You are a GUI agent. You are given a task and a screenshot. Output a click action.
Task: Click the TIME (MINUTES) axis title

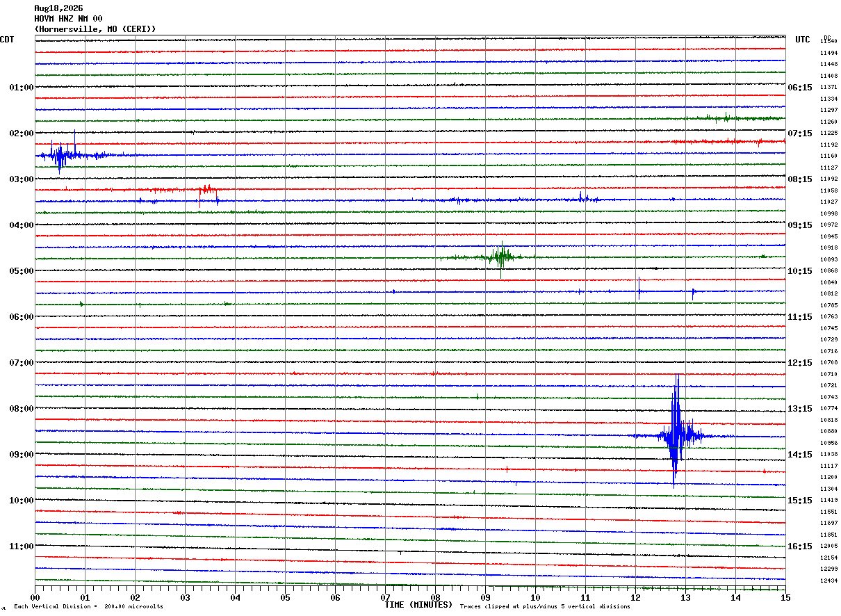pos(418,605)
